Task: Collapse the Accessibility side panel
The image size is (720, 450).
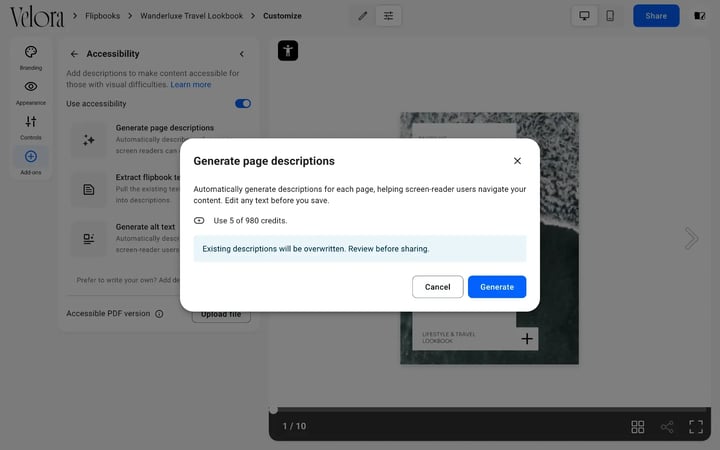Action: (242, 54)
